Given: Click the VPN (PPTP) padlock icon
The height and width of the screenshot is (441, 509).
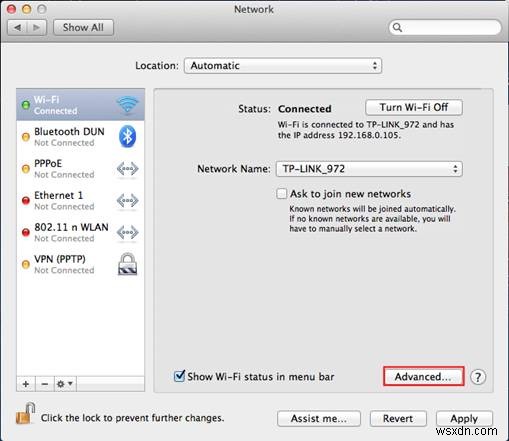Looking at the screenshot, I should pyautogui.click(x=127, y=264).
